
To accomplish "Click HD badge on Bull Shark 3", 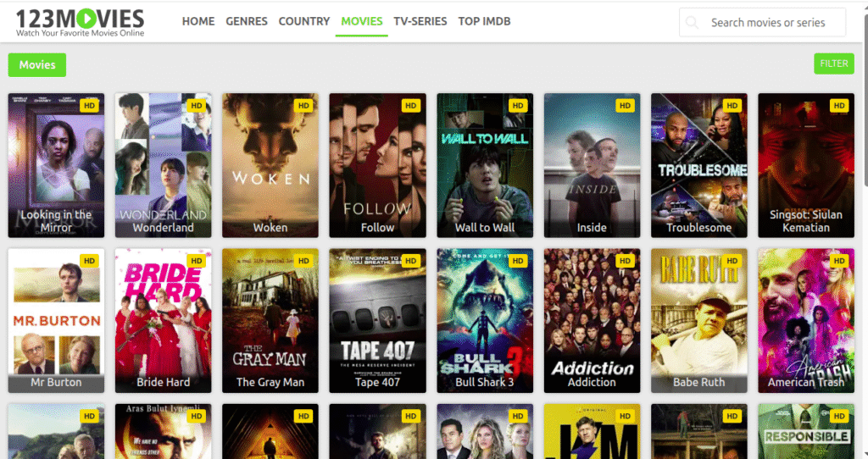I will click(518, 261).
